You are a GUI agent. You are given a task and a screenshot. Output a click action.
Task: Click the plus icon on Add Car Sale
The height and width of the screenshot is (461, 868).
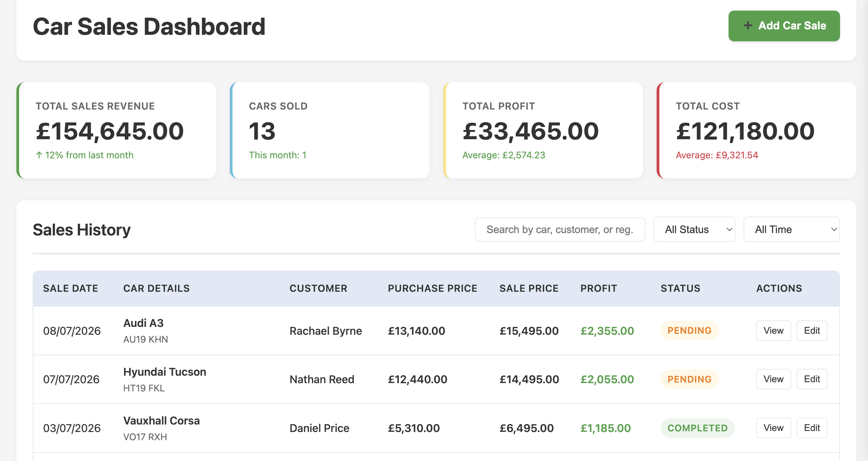[748, 26]
